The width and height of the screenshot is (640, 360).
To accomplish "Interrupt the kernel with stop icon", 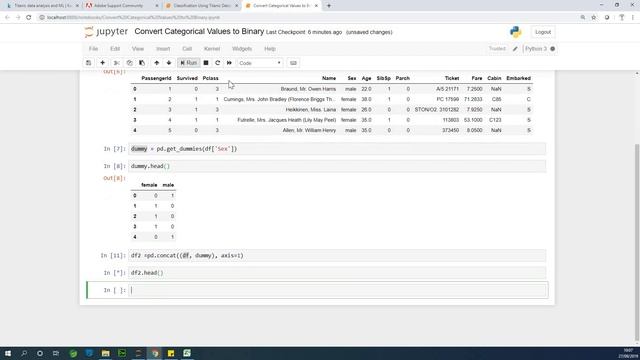I will [x=206, y=63].
